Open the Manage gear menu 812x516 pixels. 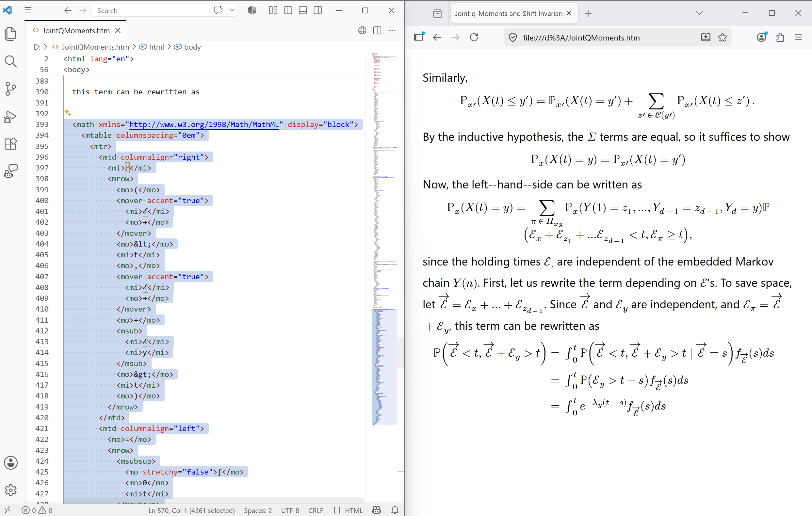(x=11, y=490)
